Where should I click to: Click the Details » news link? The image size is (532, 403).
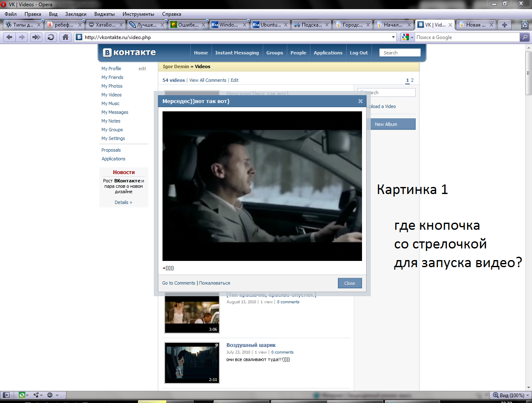coord(123,202)
